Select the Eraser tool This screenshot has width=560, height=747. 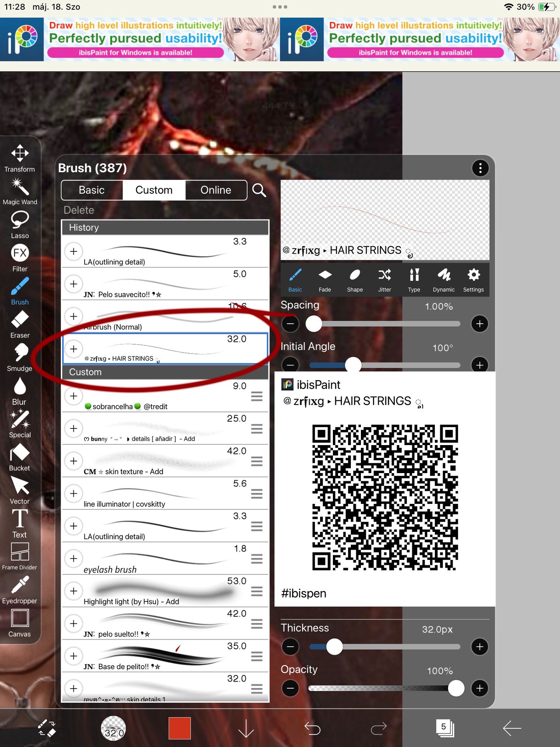[20, 324]
